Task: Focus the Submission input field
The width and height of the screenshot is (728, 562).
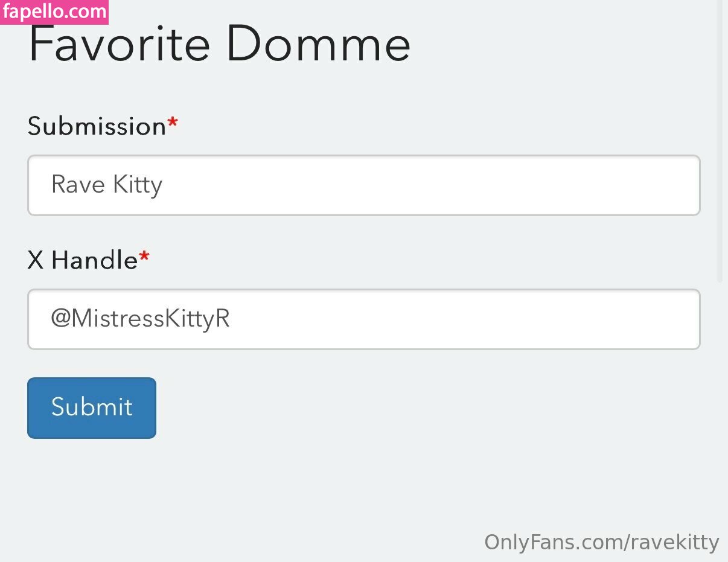Action: 363,185
